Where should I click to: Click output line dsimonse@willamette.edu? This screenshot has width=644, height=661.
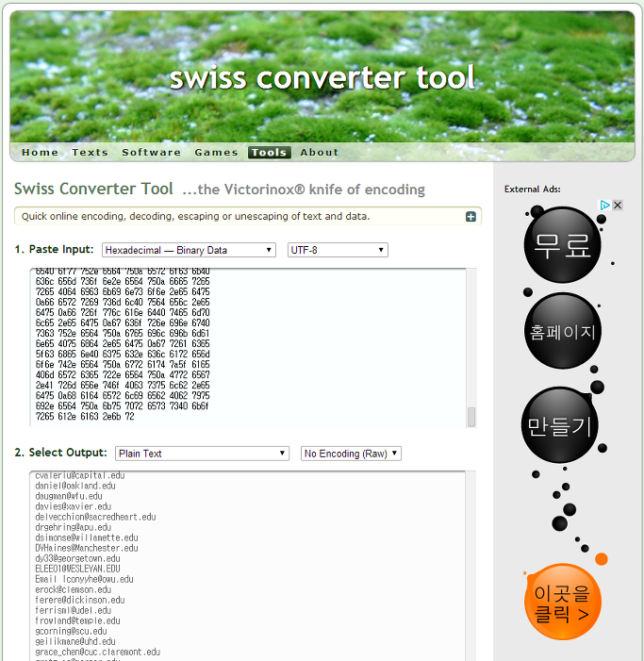coord(87,537)
